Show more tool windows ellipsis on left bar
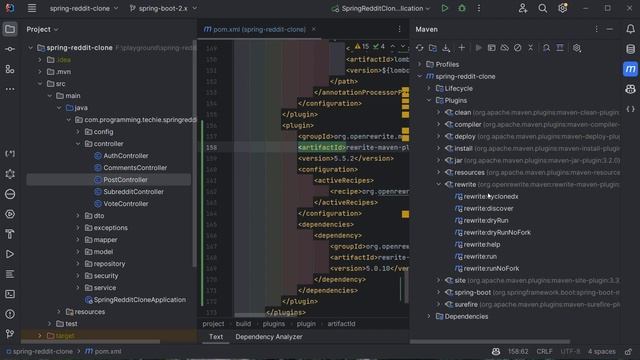Screen dimensions: 640x360 tap(10, 89)
